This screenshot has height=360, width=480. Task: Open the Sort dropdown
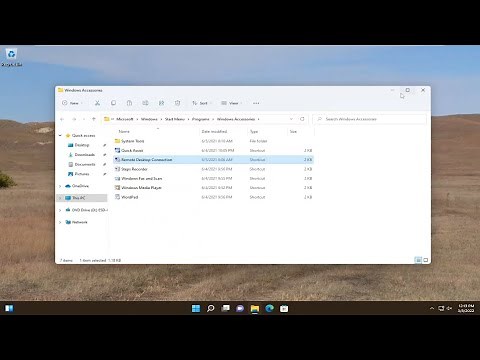pos(202,103)
